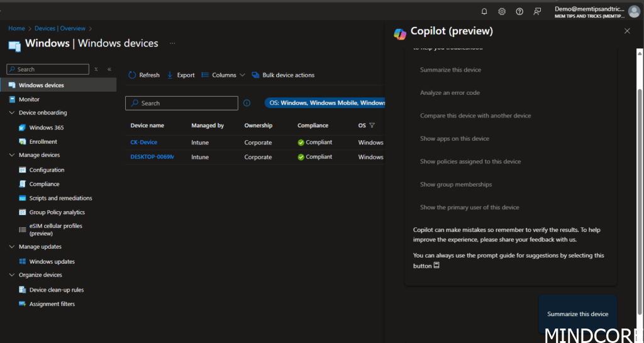Select Windows devices in sidebar
Image resolution: width=644 pixels, height=343 pixels.
click(x=58, y=85)
